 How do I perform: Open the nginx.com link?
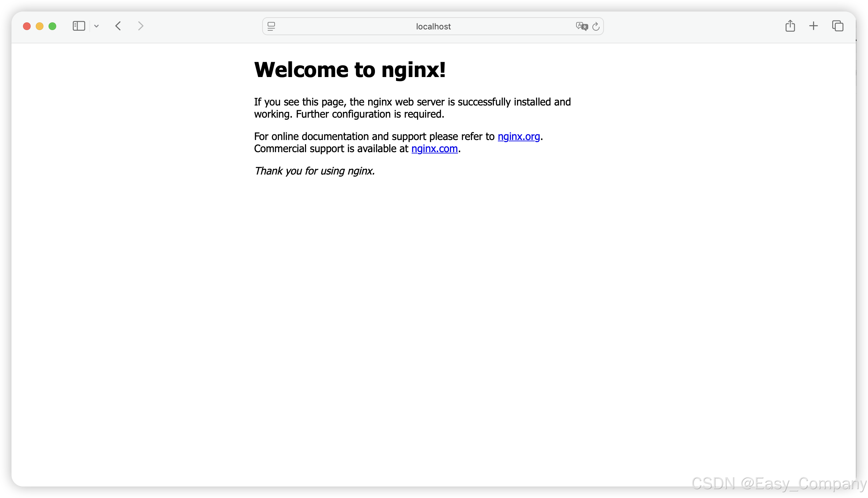coord(434,149)
